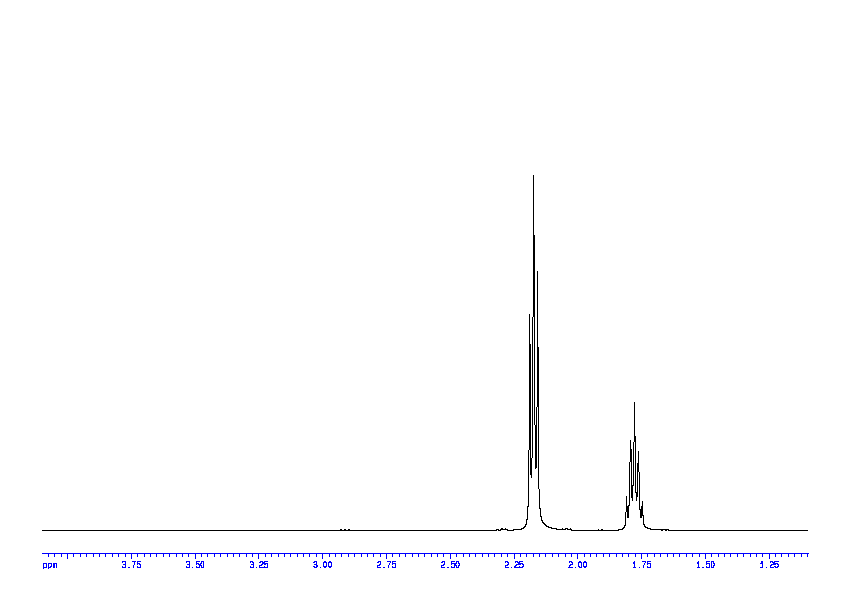
Task: Click the 2.75 axis label
Action: pos(386,565)
